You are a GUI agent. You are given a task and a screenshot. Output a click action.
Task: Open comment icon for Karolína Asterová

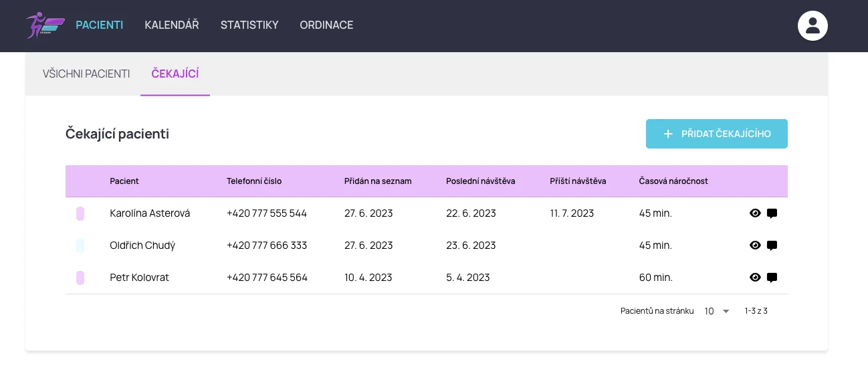pyautogui.click(x=772, y=213)
